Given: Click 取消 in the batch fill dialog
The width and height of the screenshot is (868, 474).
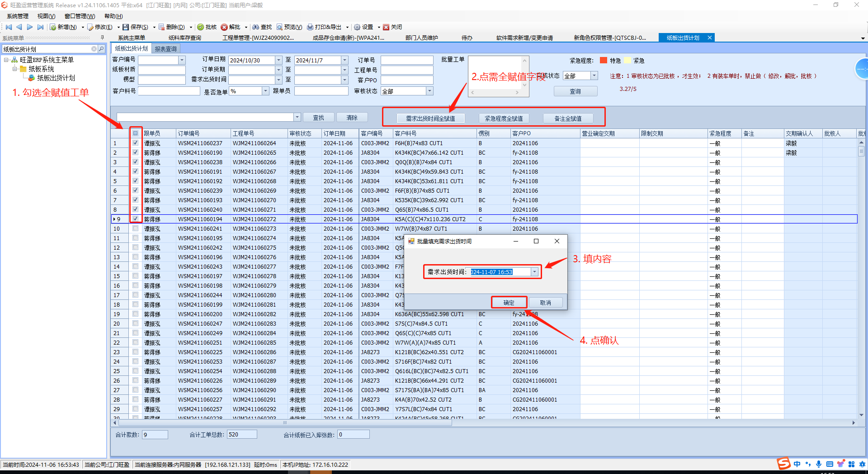Looking at the screenshot, I should tap(546, 303).
